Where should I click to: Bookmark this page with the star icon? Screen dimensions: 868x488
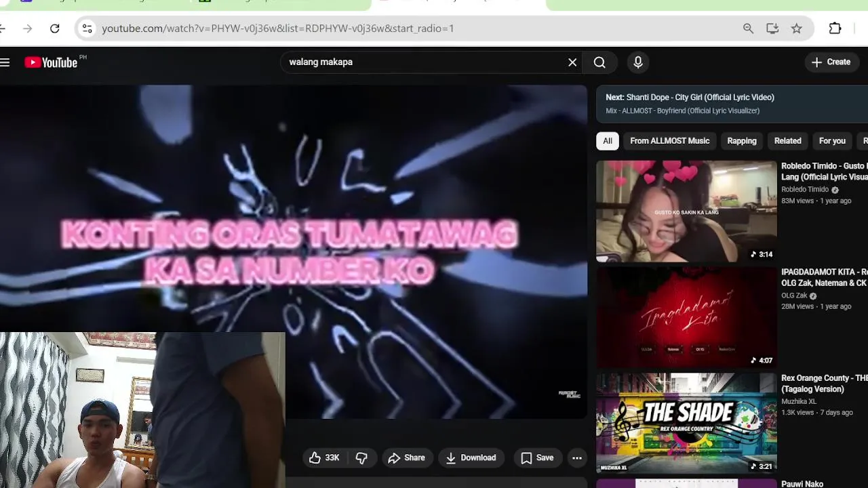point(797,28)
